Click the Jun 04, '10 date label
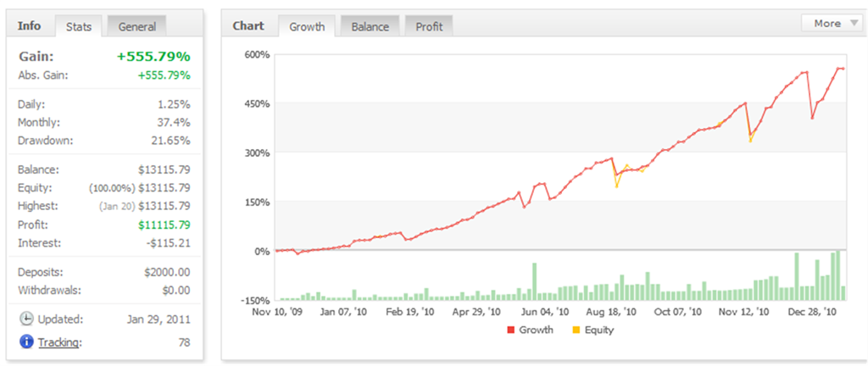This screenshot has width=868, height=366. 545,312
